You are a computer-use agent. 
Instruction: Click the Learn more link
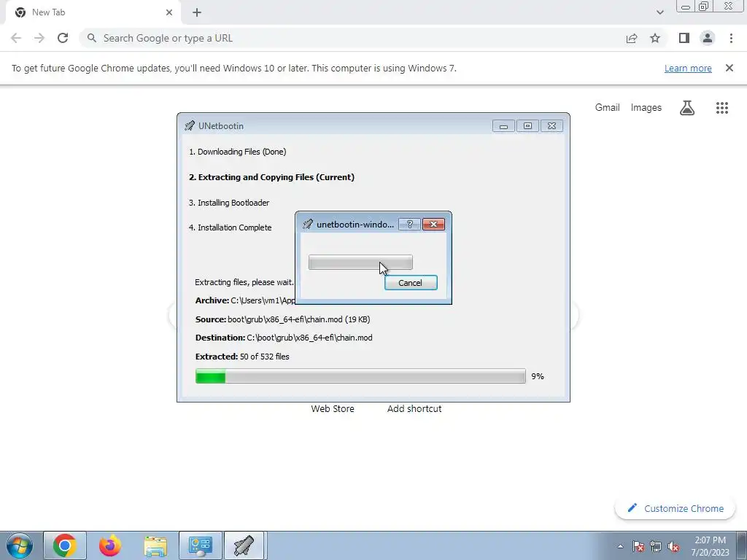[688, 68]
